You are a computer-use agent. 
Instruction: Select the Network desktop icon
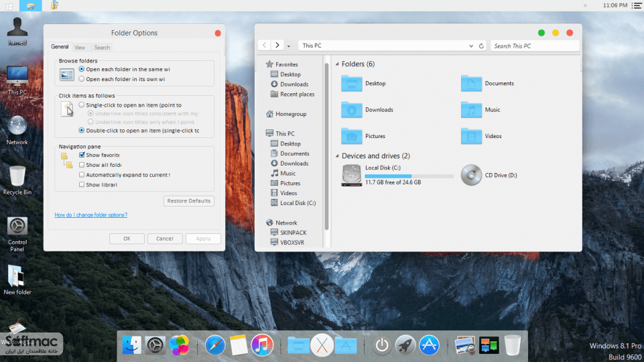17,130
